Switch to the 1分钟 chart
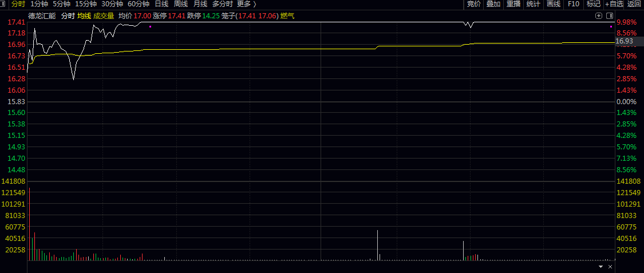This screenshot has width=644, height=273. [39, 4]
